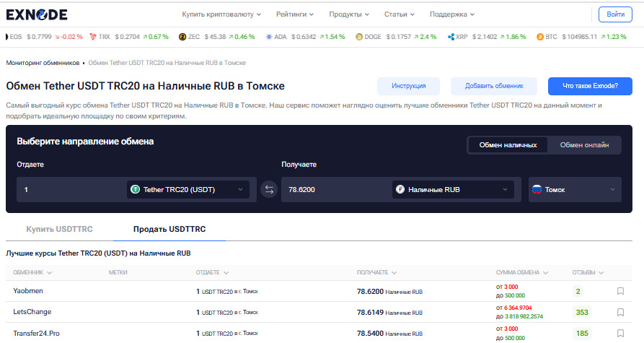Click the Мониторинг обменников breadcrumb link
This screenshot has width=644, height=343.
click(x=43, y=64)
